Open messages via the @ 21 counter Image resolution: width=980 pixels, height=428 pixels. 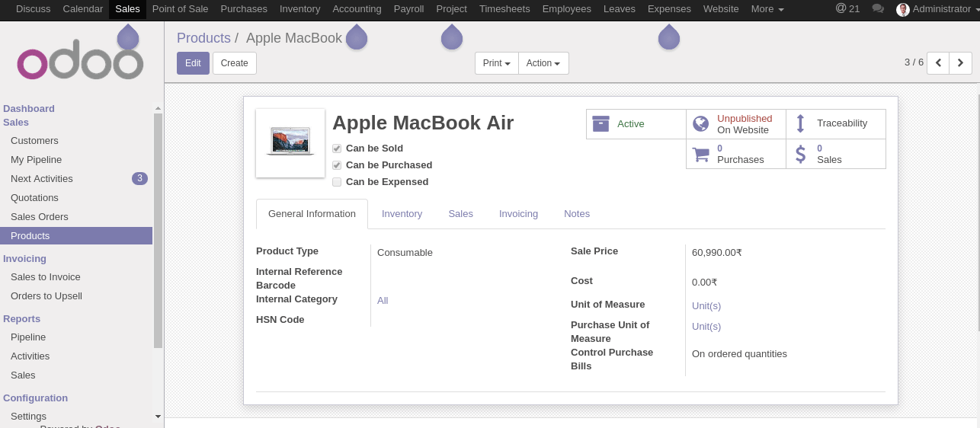point(847,8)
